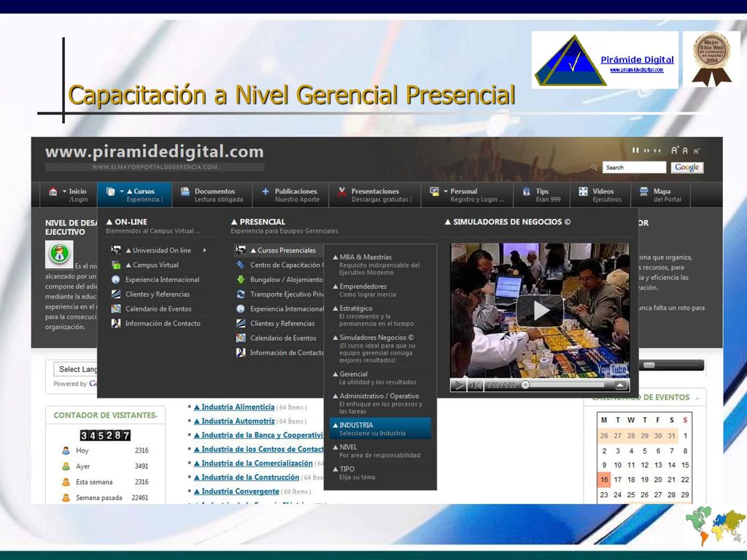
Task: Open the Personal dropdown arrow
Action: pos(446,192)
